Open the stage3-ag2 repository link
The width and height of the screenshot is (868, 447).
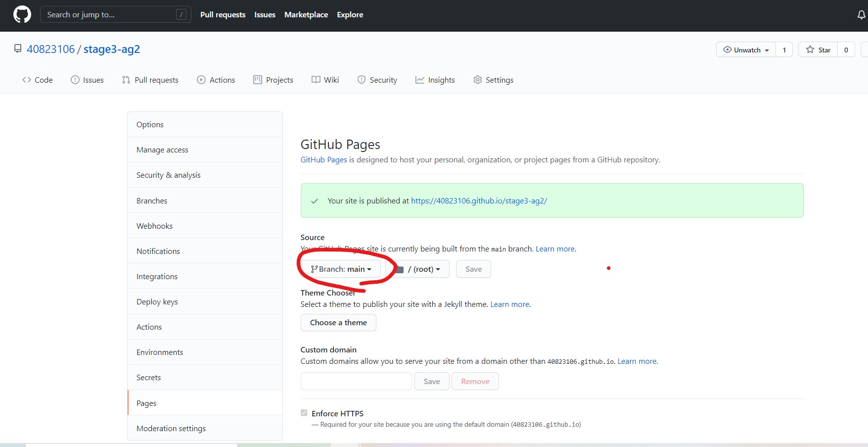point(112,49)
